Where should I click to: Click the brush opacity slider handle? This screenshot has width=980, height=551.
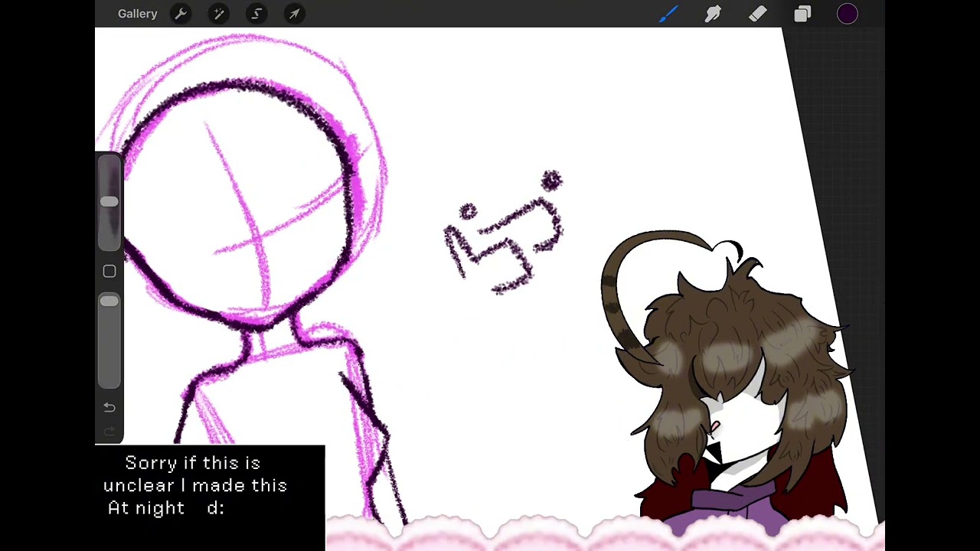tap(109, 302)
